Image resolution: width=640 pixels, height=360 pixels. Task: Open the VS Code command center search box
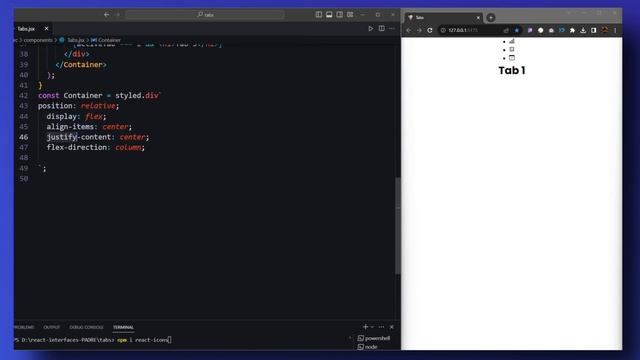205,15
